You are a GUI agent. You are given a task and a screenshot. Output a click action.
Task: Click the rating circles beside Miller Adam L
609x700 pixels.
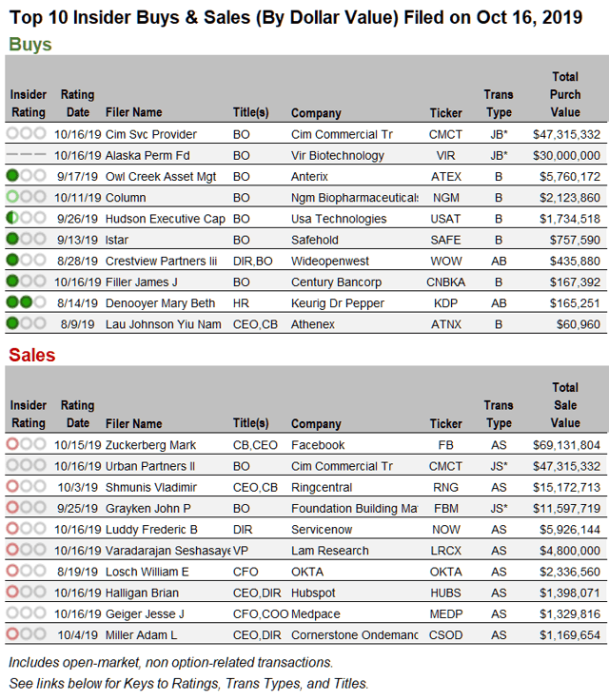[26, 634]
